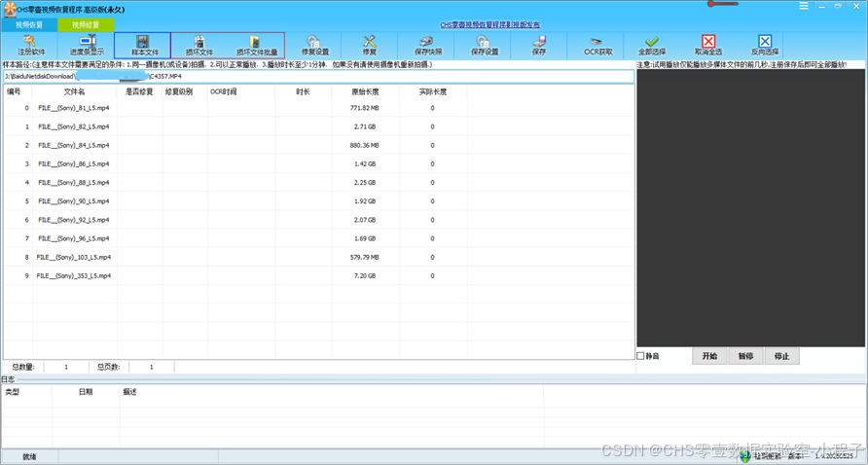Screen dimensions: 868x465
Task: Click 日期 log column header
Action: [86, 392]
